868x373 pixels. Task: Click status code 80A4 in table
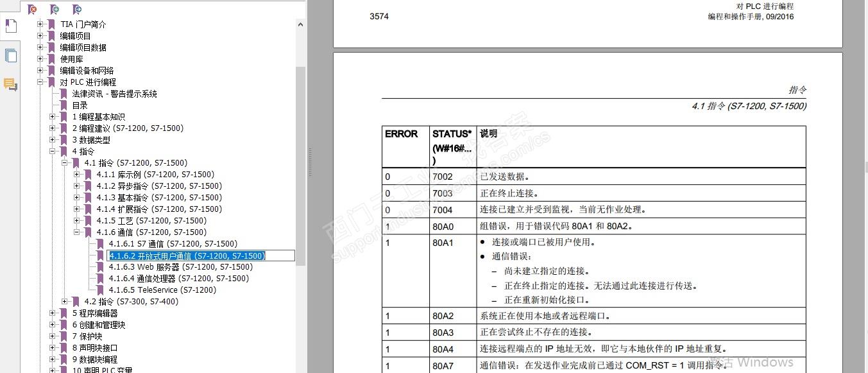[x=443, y=349]
